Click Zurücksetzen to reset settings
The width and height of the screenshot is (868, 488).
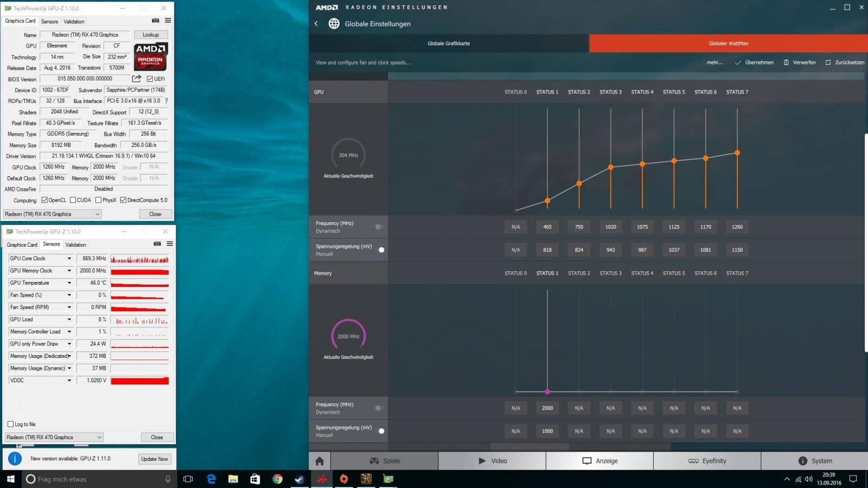click(x=845, y=62)
